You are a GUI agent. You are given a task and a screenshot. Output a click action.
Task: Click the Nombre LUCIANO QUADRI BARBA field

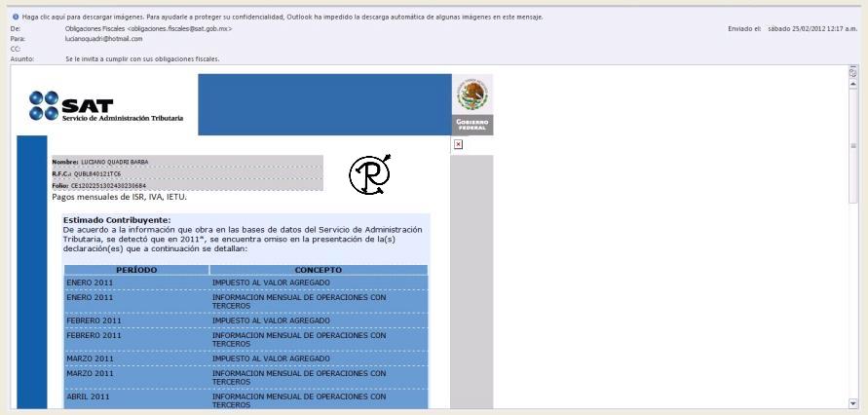[100, 162]
